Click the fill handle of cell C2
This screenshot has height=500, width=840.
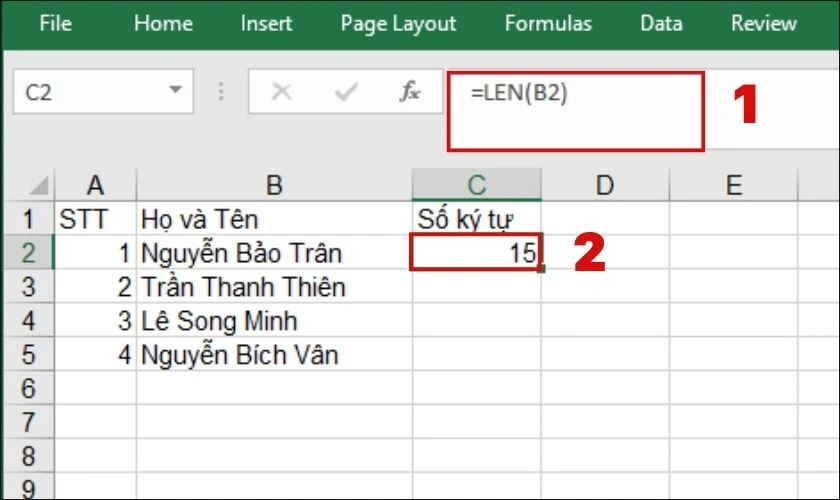tap(542, 269)
